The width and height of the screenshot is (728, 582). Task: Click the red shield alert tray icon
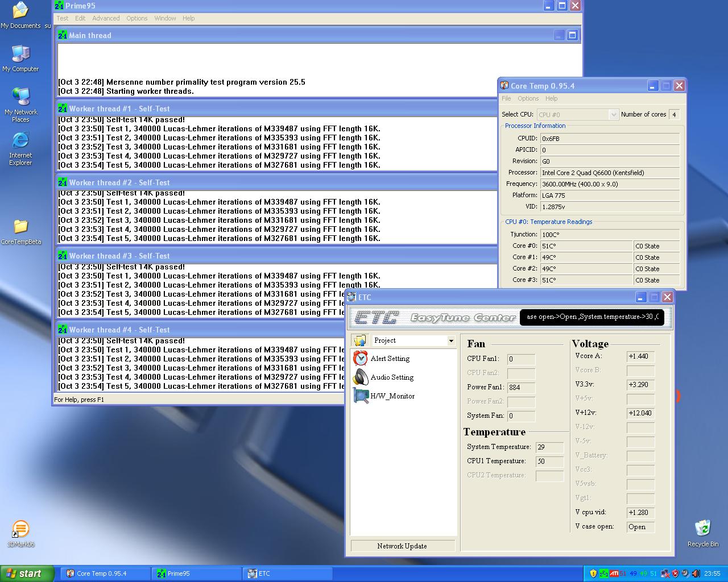pyautogui.click(x=676, y=573)
